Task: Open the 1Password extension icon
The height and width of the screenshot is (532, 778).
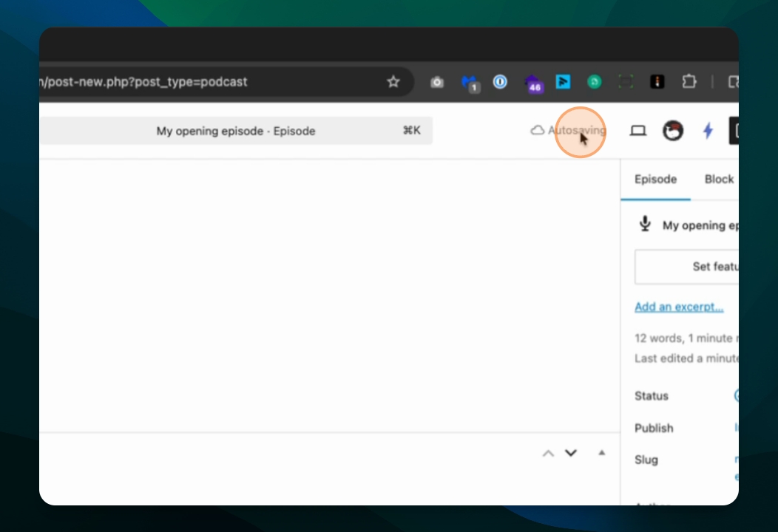Action: pos(500,81)
